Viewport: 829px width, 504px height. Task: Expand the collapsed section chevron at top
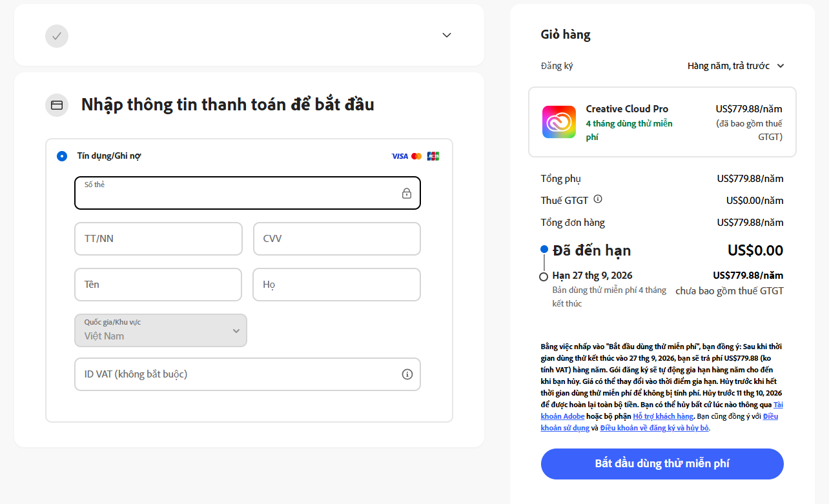[447, 35]
